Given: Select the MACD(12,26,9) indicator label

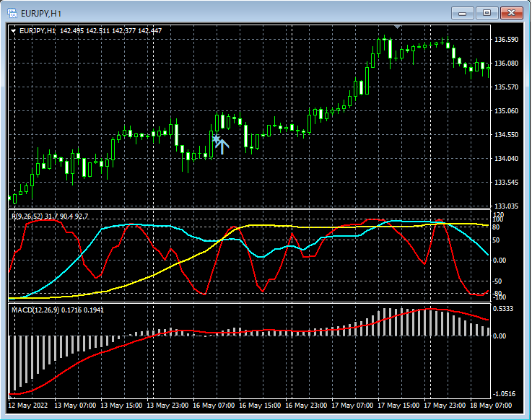Looking at the screenshot, I should click(x=58, y=310).
